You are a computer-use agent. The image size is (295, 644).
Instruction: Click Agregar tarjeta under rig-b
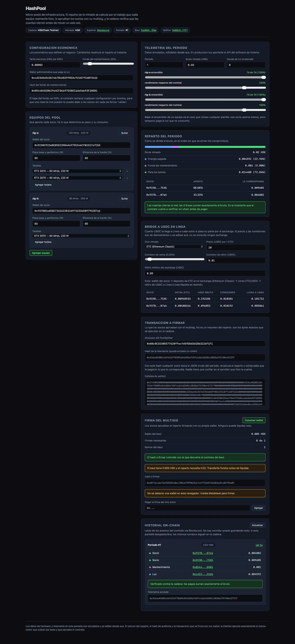43,242
